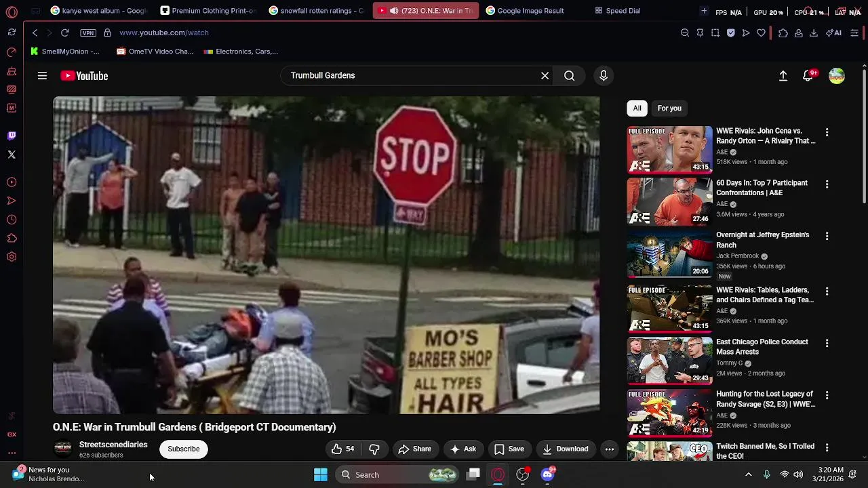Open WWE Rivals John Cena video thumbnail
The image size is (868, 488).
point(669,150)
